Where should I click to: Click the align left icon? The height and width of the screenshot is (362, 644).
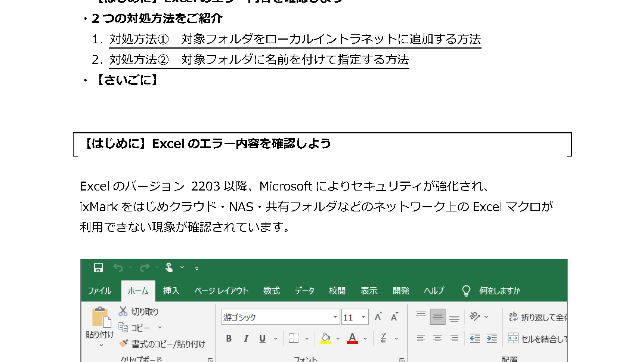pyautogui.click(x=421, y=338)
